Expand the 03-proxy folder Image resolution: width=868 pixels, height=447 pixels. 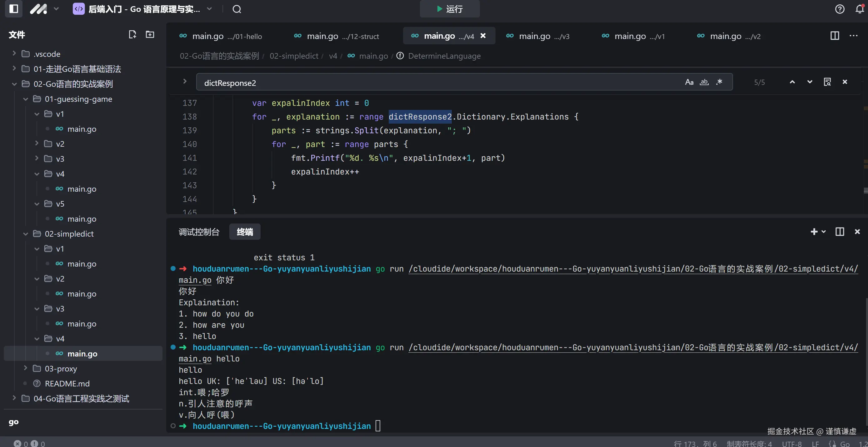[61, 369]
